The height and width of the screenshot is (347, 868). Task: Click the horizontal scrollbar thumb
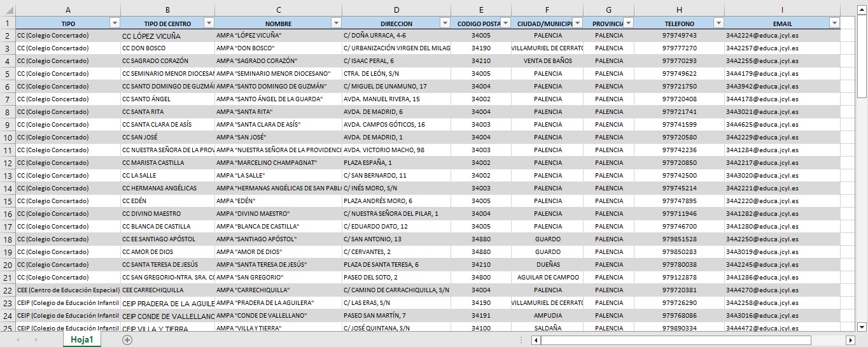coord(675,340)
